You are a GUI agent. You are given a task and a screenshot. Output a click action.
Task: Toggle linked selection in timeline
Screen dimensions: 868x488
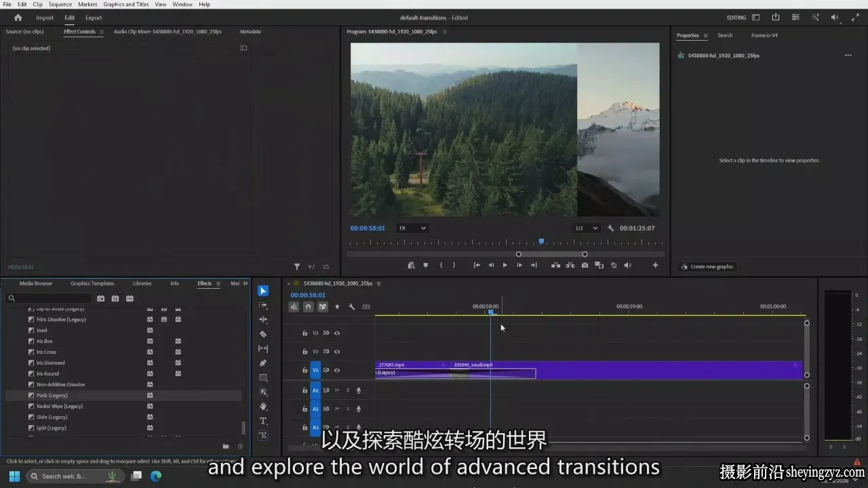point(323,307)
